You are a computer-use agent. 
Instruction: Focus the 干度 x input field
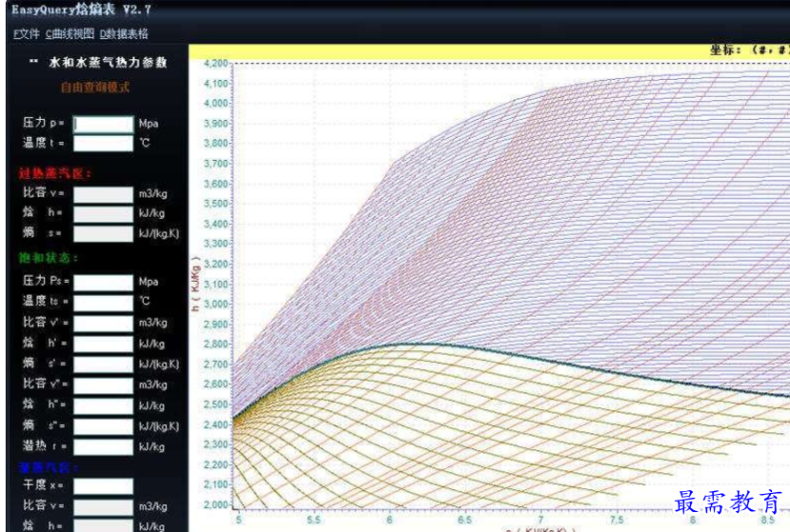point(104,486)
